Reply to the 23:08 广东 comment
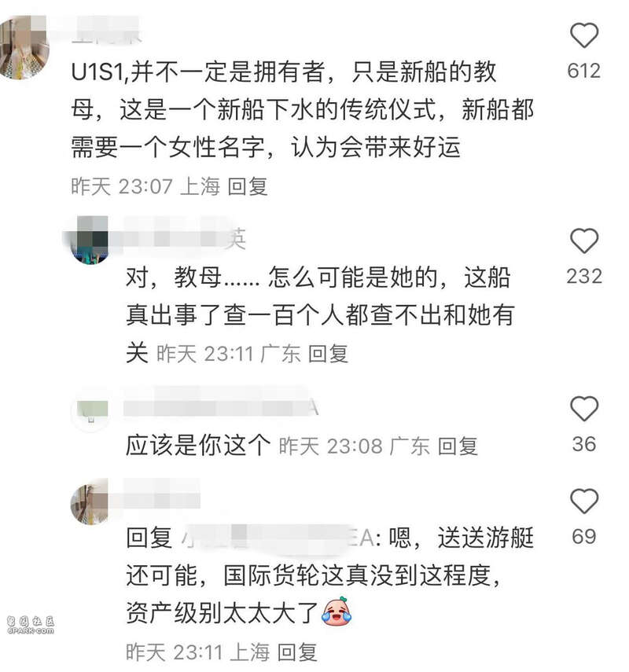The image size is (629, 672). 458,446
